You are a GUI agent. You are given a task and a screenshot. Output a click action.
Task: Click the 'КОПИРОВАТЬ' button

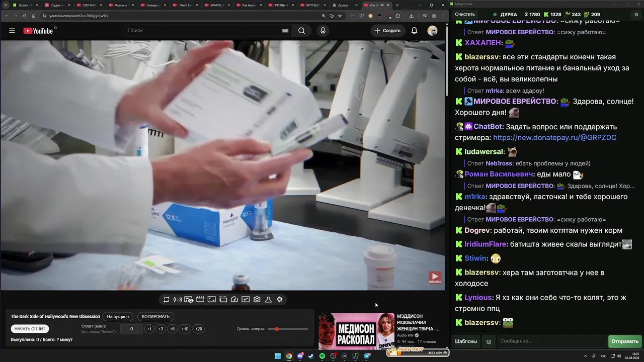(156, 317)
